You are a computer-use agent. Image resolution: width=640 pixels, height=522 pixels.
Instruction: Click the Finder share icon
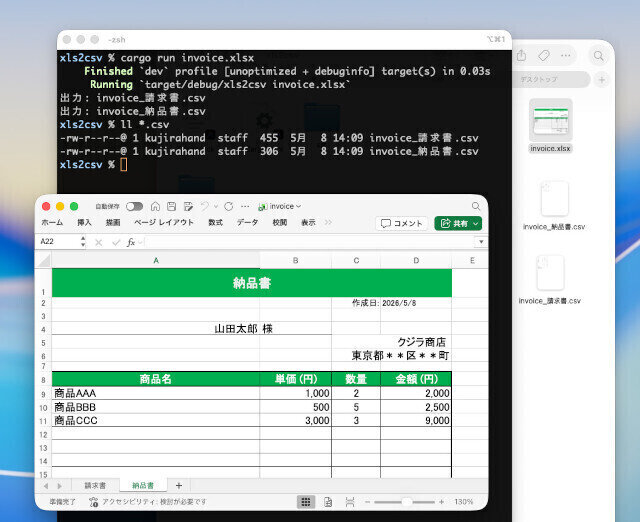tap(521, 56)
